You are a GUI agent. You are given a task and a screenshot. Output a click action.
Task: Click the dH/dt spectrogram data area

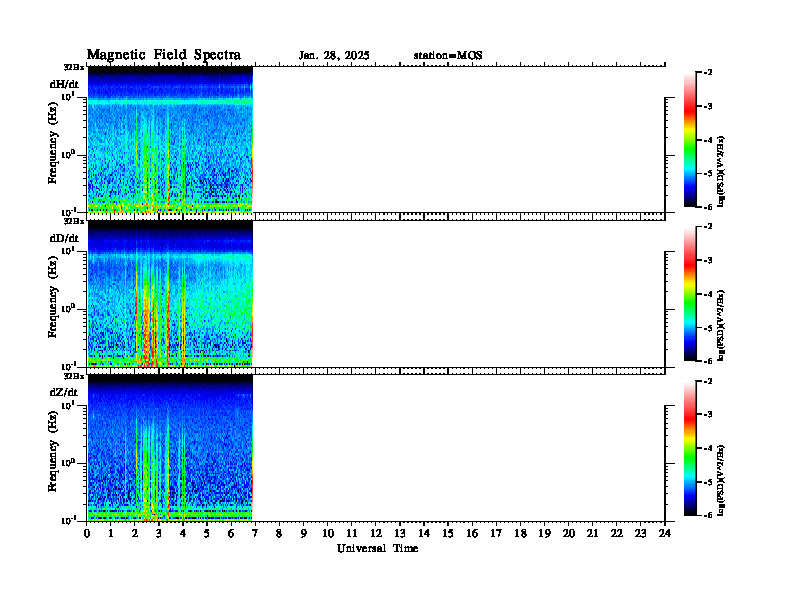(x=170, y=139)
